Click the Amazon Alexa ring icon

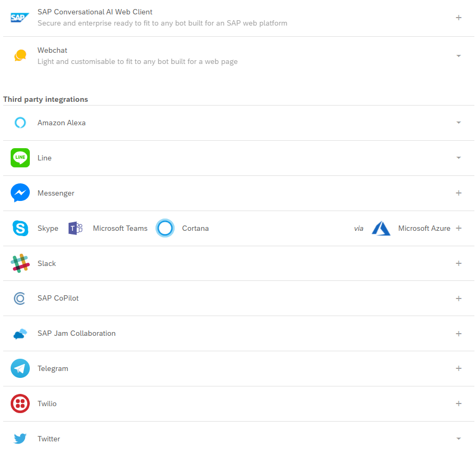point(20,123)
